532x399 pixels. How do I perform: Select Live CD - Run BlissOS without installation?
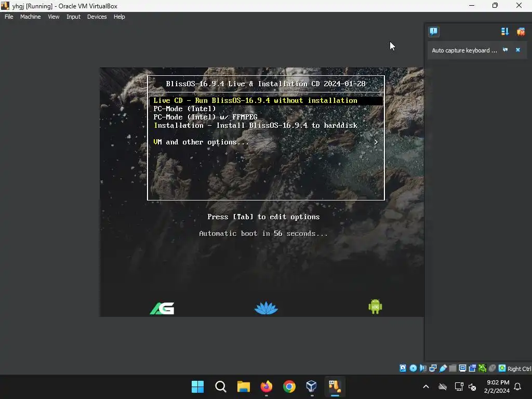pyautogui.click(x=266, y=100)
